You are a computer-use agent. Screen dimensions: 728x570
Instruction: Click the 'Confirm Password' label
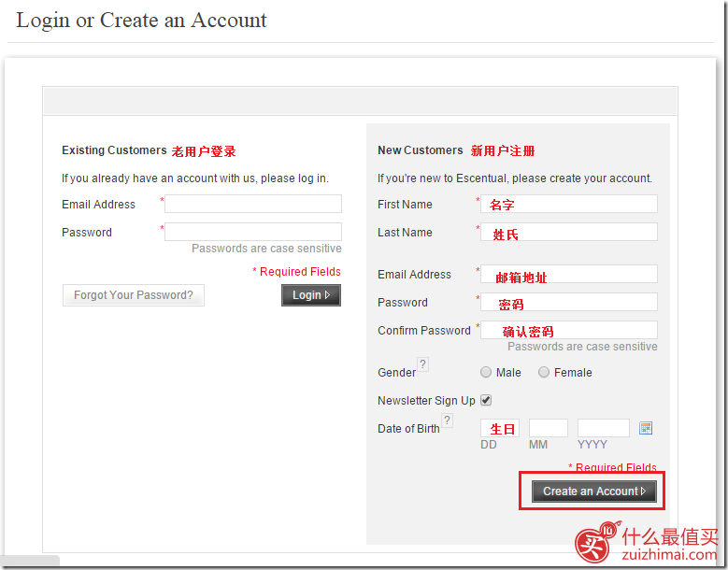click(424, 331)
